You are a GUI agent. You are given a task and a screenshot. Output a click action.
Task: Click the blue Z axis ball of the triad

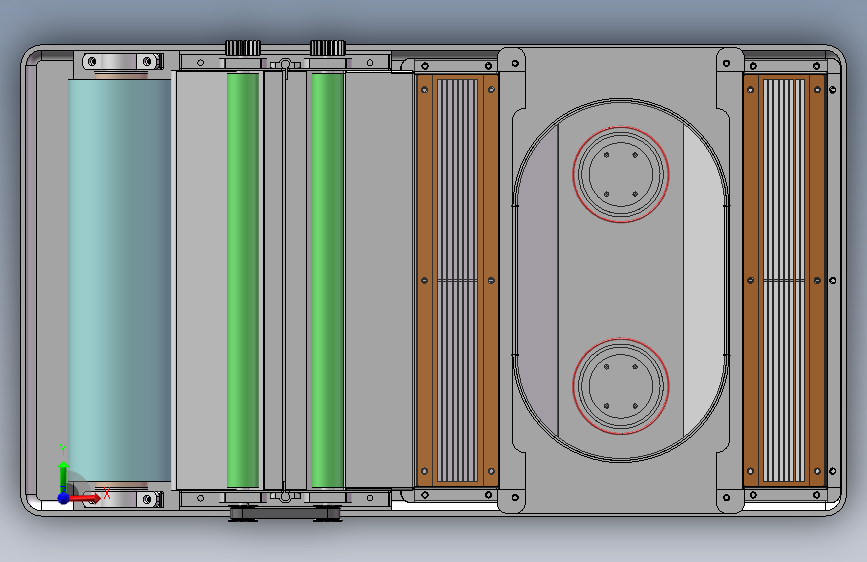coord(64,498)
